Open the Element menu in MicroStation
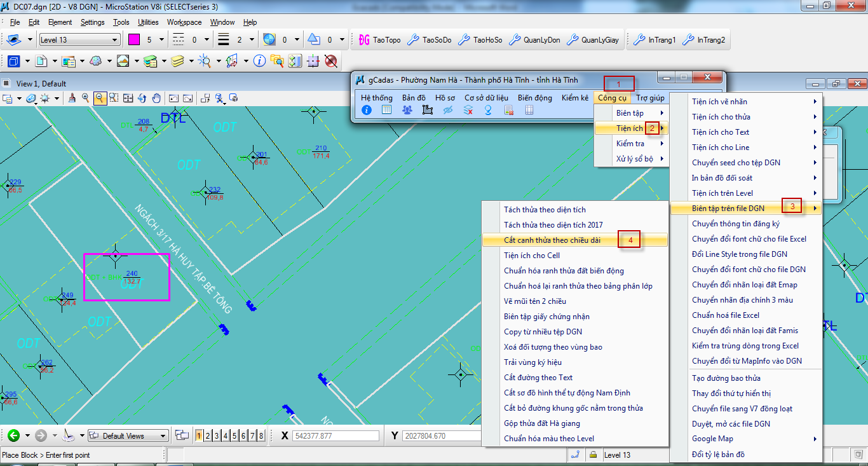Image resolution: width=868 pixels, height=466 pixels. tap(60, 22)
